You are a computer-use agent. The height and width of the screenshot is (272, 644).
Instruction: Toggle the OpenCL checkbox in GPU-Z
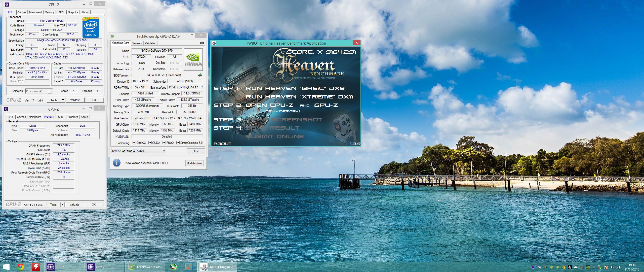(134, 143)
